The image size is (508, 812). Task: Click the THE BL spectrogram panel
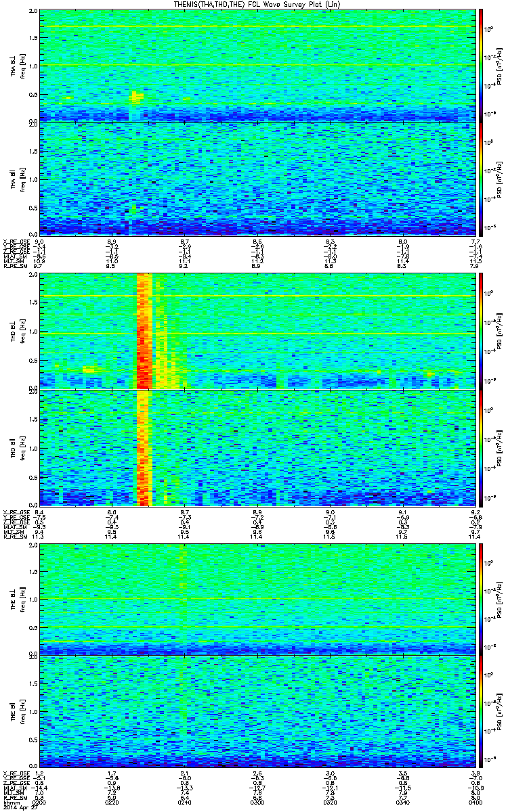point(257,599)
